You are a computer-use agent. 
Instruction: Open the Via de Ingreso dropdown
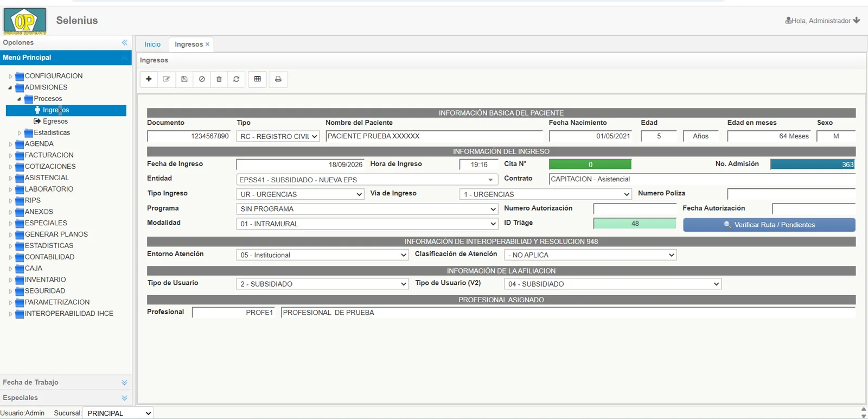[546, 194]
